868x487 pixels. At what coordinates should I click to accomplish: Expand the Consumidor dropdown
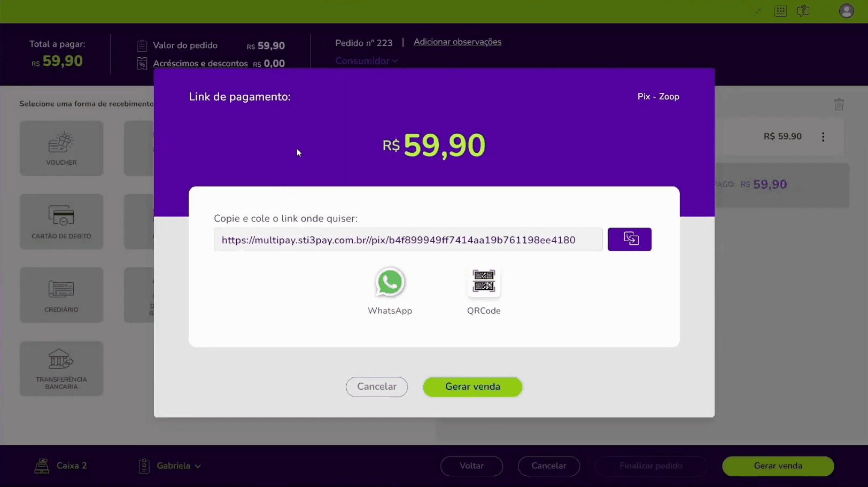[x=367, y=61]
